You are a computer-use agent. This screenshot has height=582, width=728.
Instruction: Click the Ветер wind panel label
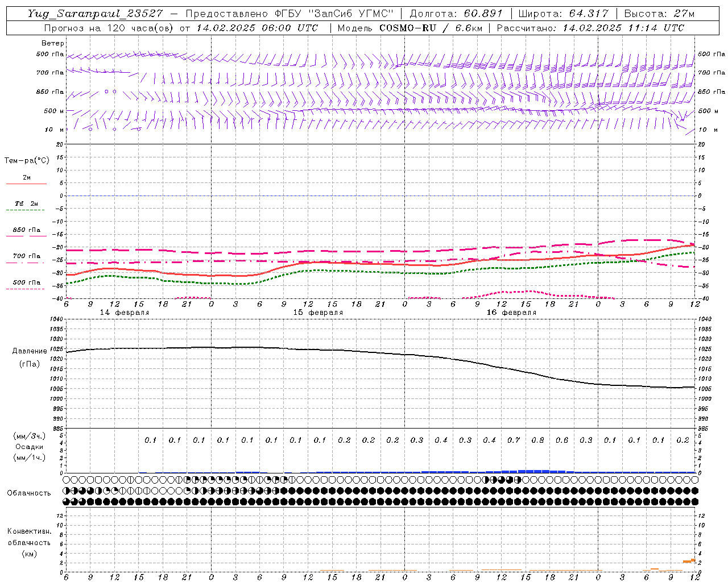pyautogui.click(x=53, y=43)
